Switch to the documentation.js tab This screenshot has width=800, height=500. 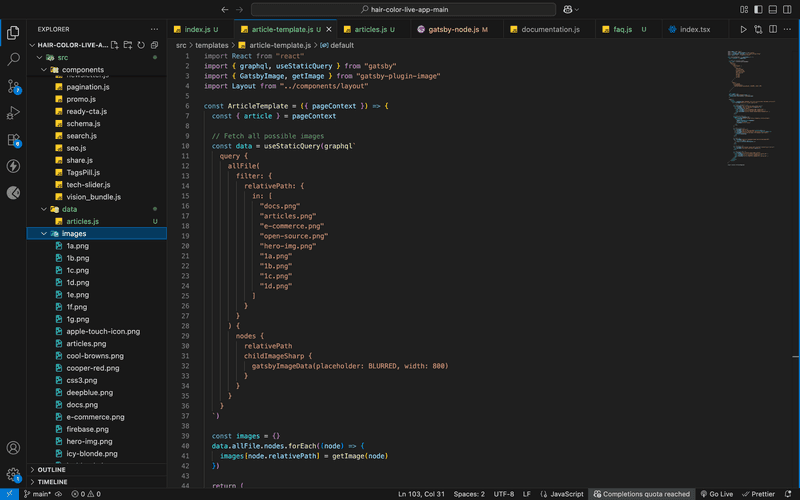tap(549, 29)
